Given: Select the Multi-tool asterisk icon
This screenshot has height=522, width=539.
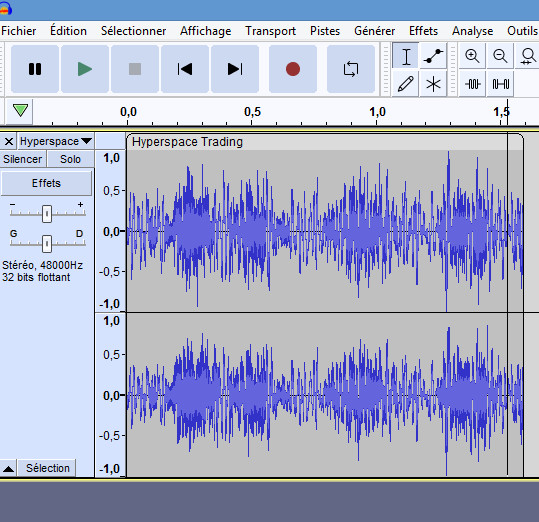Looking at the screenshot, I should tap(433, 84).
